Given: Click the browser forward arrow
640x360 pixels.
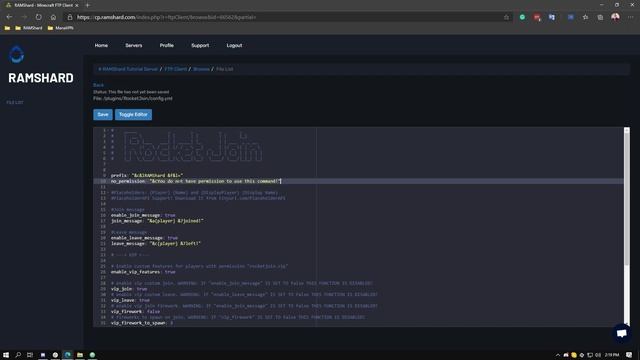Looking at the screenshot, I should coord(24,17).
